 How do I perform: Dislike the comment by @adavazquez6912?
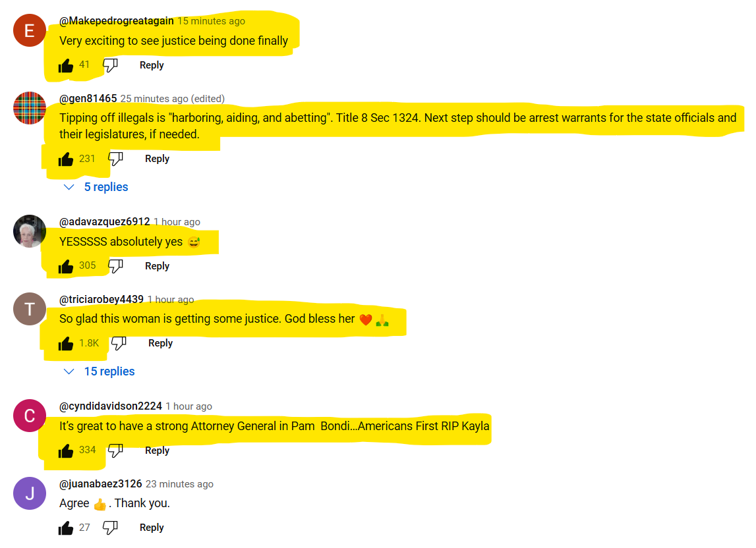pyautogui.click(x=116, y=266)
